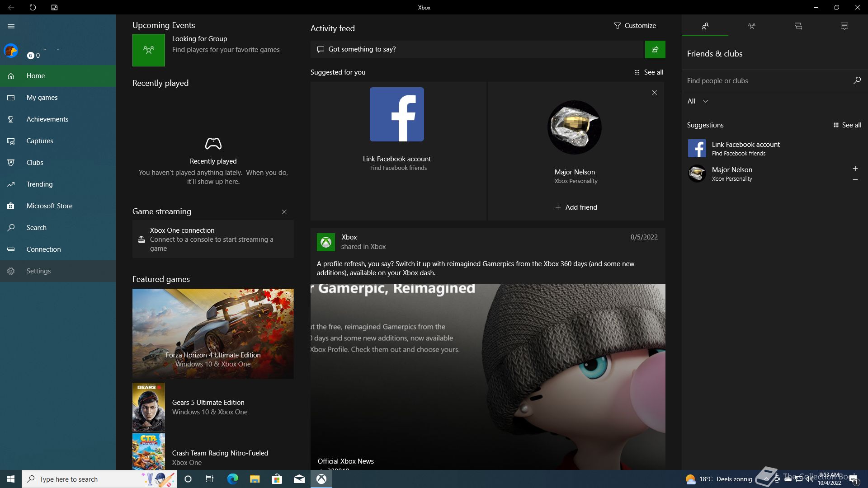
Task: Click Major Nelson's large gamerpic
Action: [575, 127]
